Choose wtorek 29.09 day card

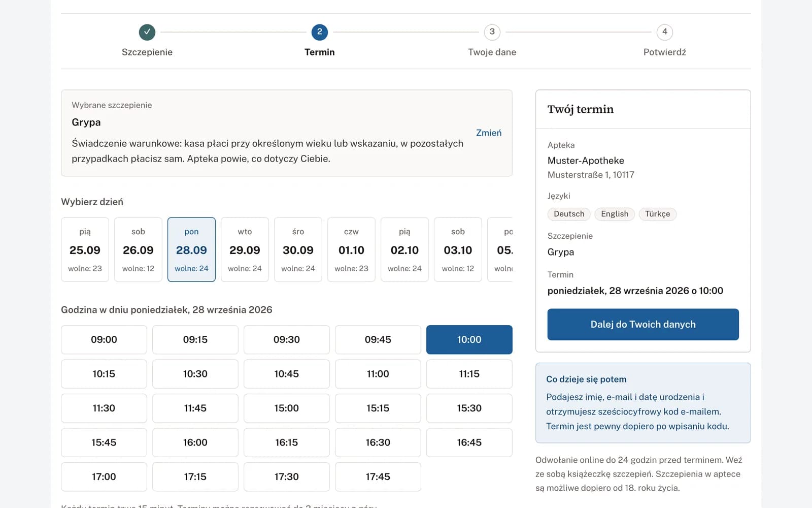coord(245,249)
